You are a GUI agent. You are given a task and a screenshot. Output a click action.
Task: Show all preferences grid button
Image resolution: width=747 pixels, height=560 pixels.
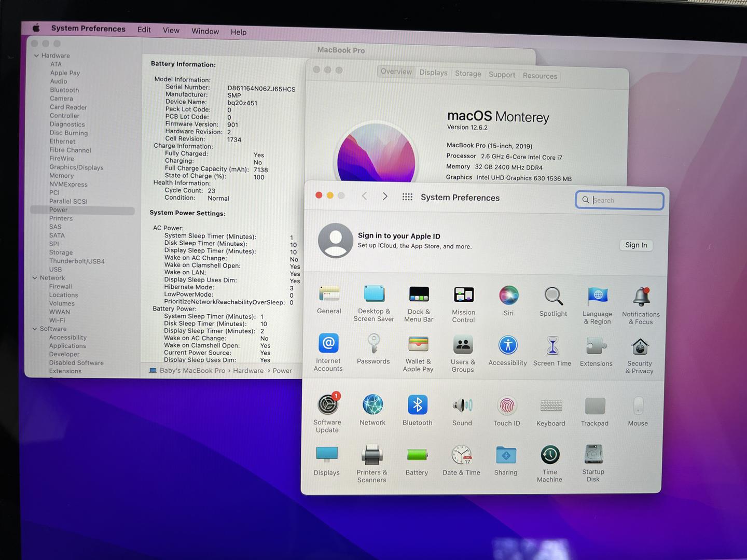[407, 197]
